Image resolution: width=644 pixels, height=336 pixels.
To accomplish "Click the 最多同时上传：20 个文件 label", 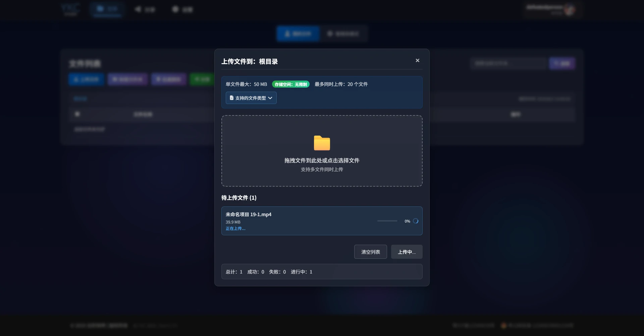I will [x=341, y=84].
